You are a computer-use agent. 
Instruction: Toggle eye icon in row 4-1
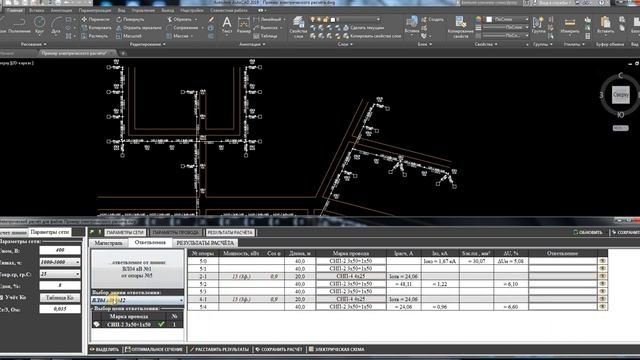[x=602, y=299]
